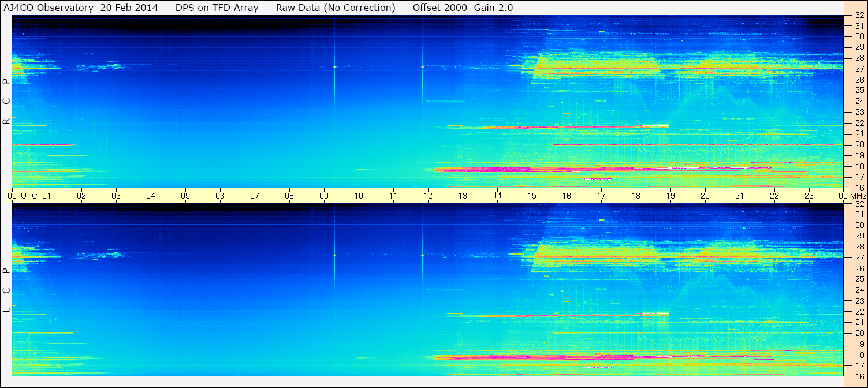Click the 28 frequency label in RCP panel
The height and width of the screenshot is (388, 868).
click(x=859, y=58)
